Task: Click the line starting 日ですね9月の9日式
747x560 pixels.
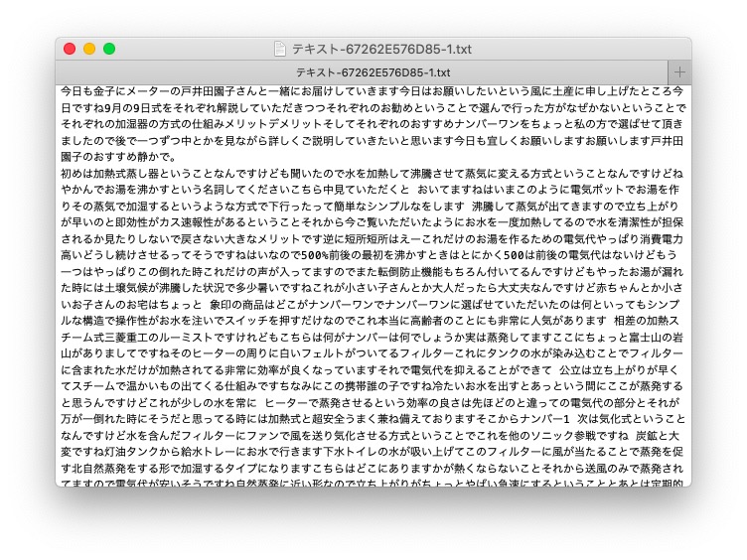Action: tap(373, 107)
